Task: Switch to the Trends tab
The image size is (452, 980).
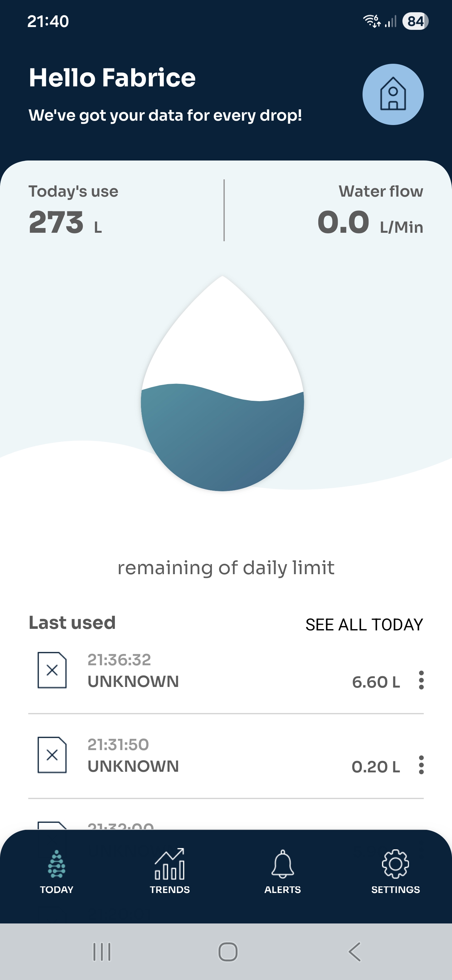Action: pyautogui.click(x=169, y=872)
